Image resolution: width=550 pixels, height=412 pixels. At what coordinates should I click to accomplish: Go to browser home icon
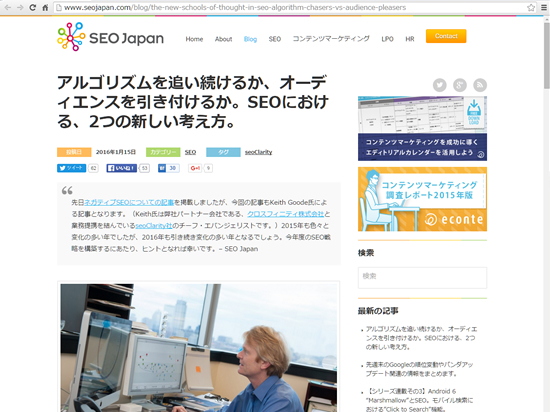45,7
